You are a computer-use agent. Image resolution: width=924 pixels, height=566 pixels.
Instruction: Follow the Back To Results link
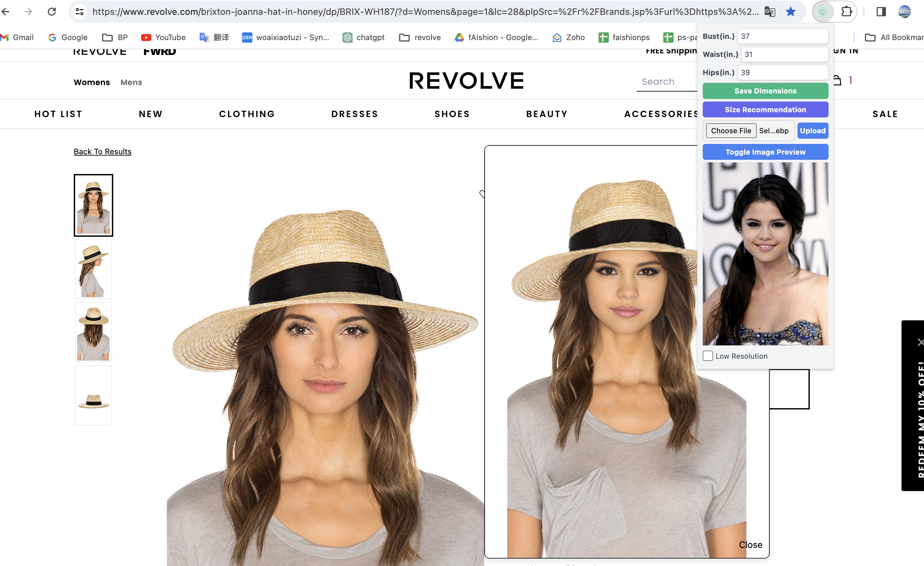(102, 151)
